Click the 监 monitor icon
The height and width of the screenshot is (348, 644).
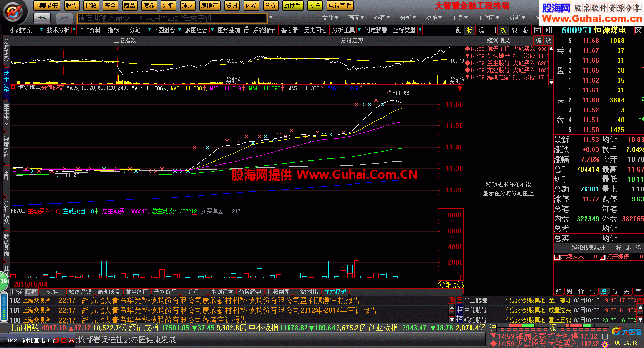459,310
